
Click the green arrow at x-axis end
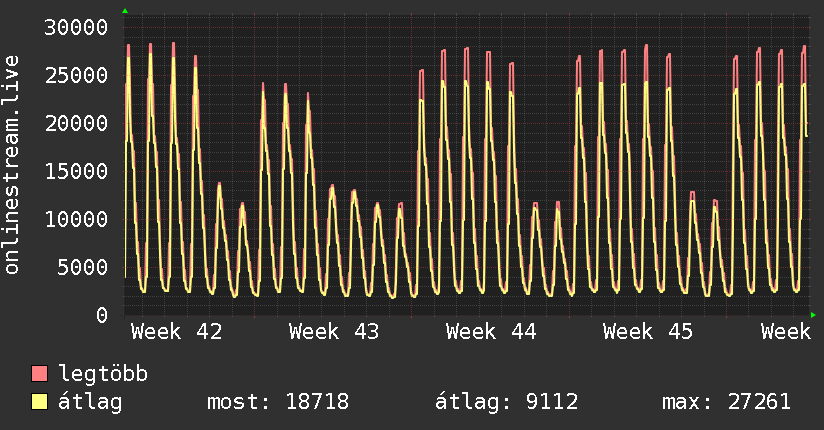pyautogui.click(x=813, y=315)
